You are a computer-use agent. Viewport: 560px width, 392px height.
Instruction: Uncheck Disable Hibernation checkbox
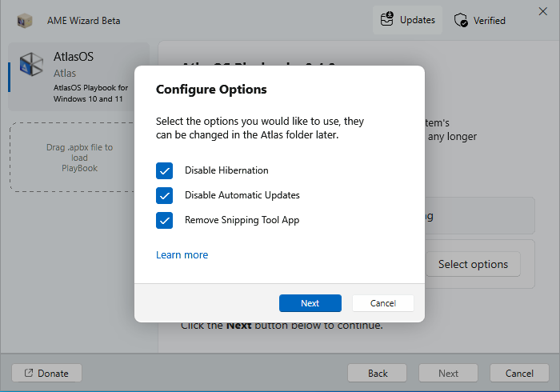[165, 170]
